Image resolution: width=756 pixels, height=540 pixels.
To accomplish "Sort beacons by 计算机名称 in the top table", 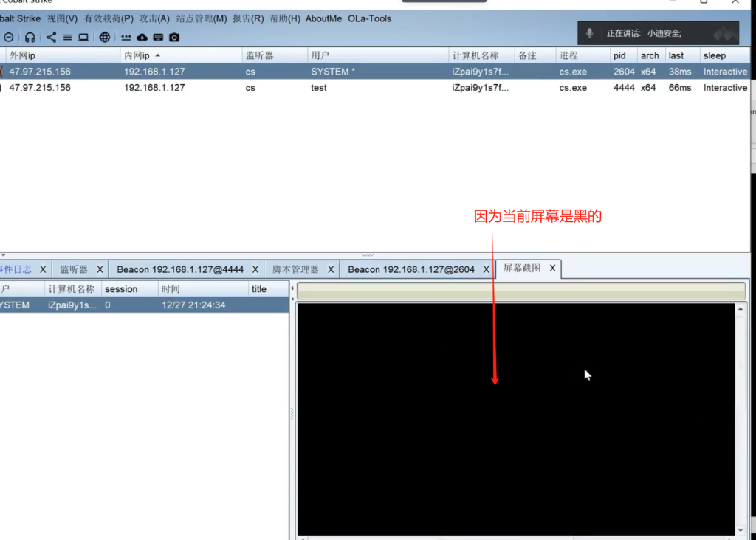I will (481, 55).
